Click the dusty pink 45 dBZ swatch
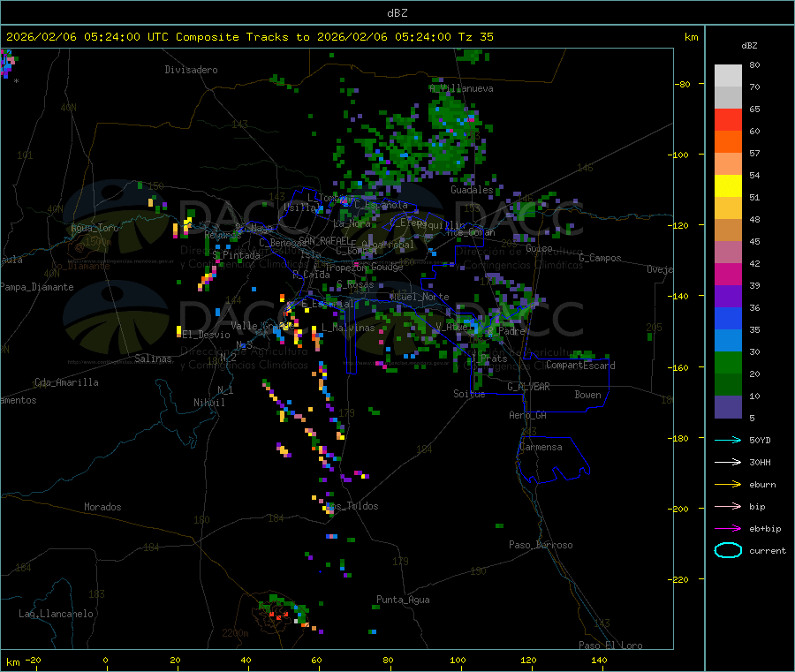This screenshot has height=672, width=795. 728,252
